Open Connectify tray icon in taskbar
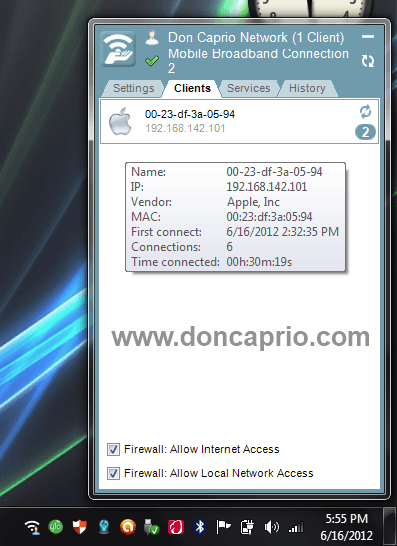 click(x=32, y=527)
